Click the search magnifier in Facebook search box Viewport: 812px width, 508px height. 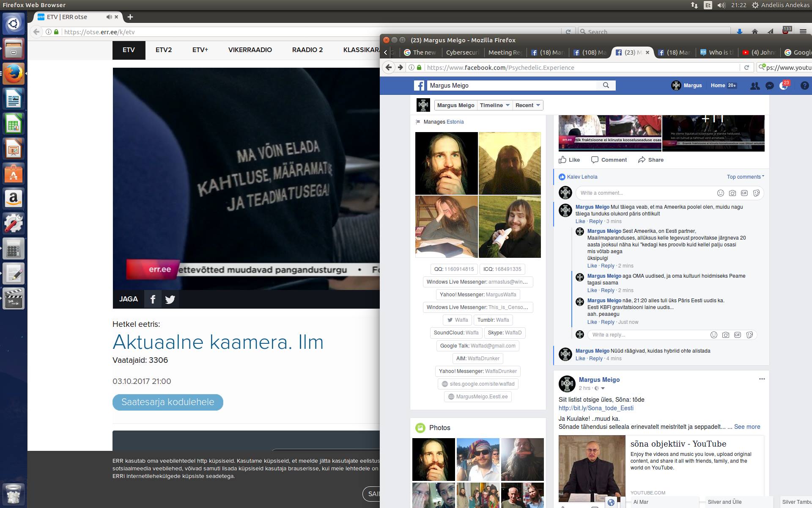[x=606, y=85]
